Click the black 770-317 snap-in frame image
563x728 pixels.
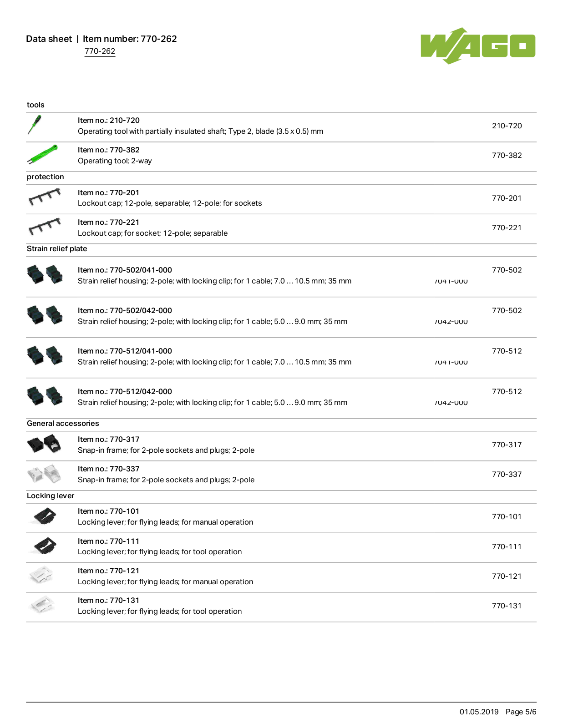pyautogui.click(x=44, y=444)
